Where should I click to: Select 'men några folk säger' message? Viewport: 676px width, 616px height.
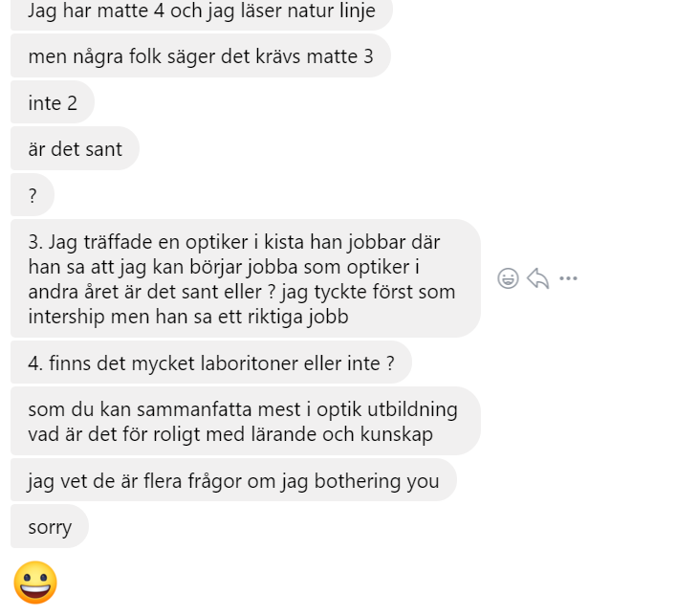pos(201,56)
